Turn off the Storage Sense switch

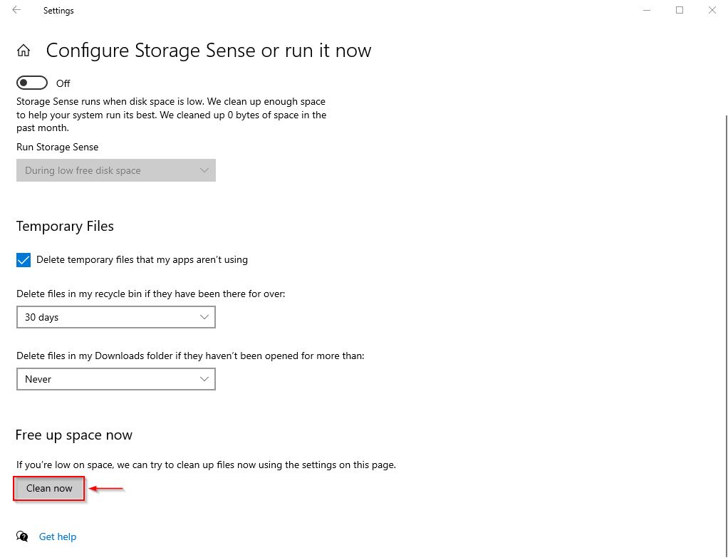pos(31,83)
